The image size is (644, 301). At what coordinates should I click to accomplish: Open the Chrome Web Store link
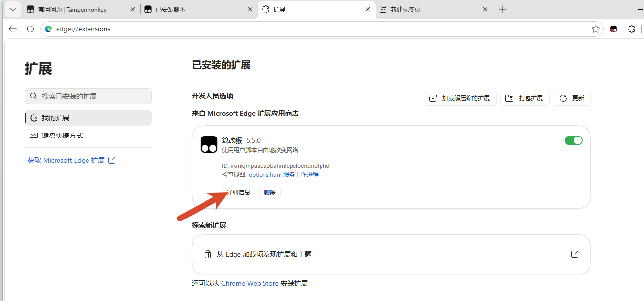pos(250,283)
